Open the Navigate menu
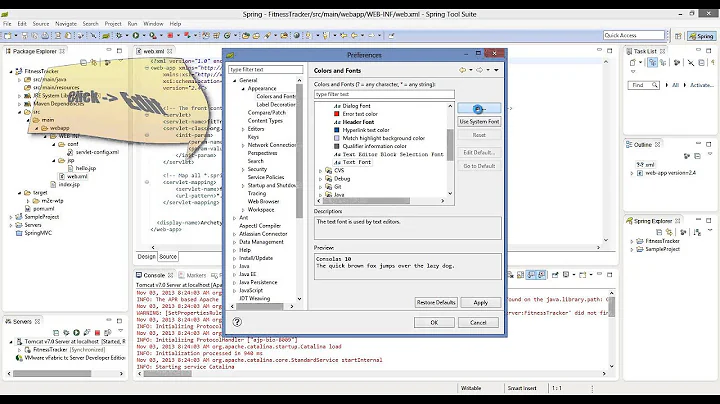The width and height of the screenshot is (720, 404). 66,23
